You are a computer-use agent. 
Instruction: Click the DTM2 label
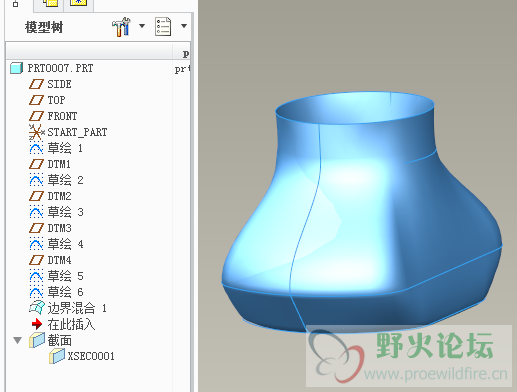[x=59, y=196]
